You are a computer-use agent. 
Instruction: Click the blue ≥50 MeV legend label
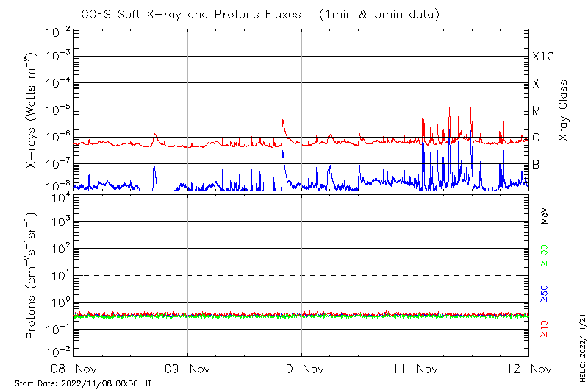pos(545,294)
